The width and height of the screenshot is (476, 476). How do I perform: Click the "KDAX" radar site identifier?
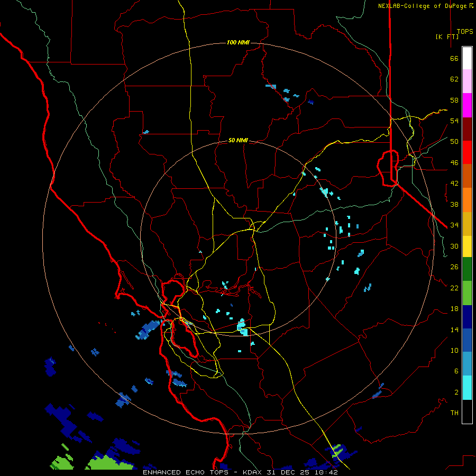253,472
